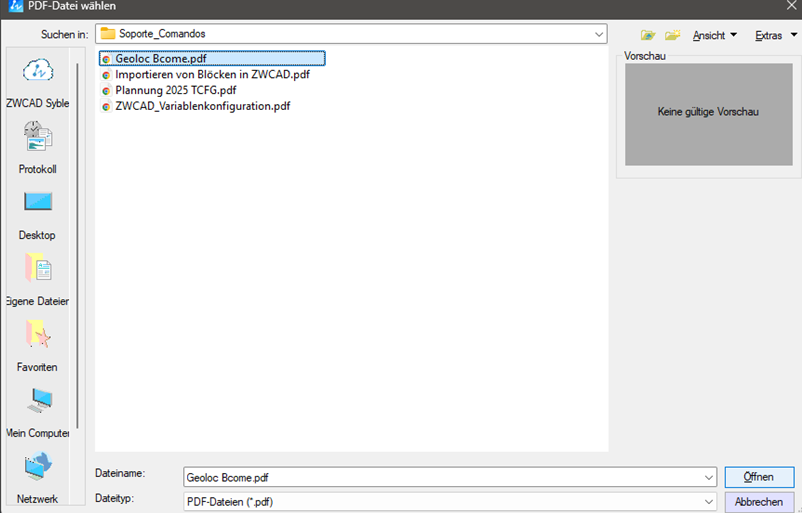The image size is (802, 513).
Task: Open the Dateityp dropdown
Action: click(709, 501)
